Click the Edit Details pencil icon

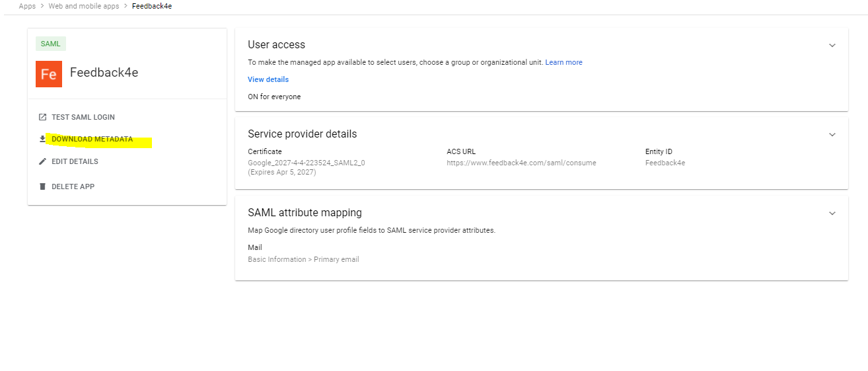click(x=43, y=161)
